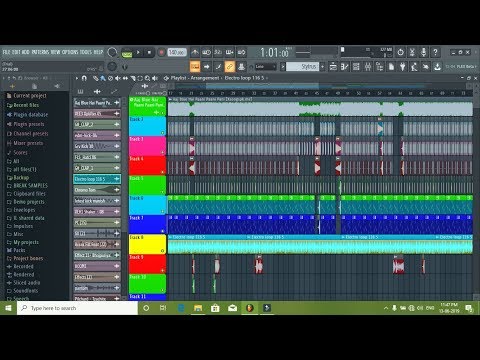Add new pattern with plus button
Viewport: 480px width, 360px height.
[x=322, y=67]
